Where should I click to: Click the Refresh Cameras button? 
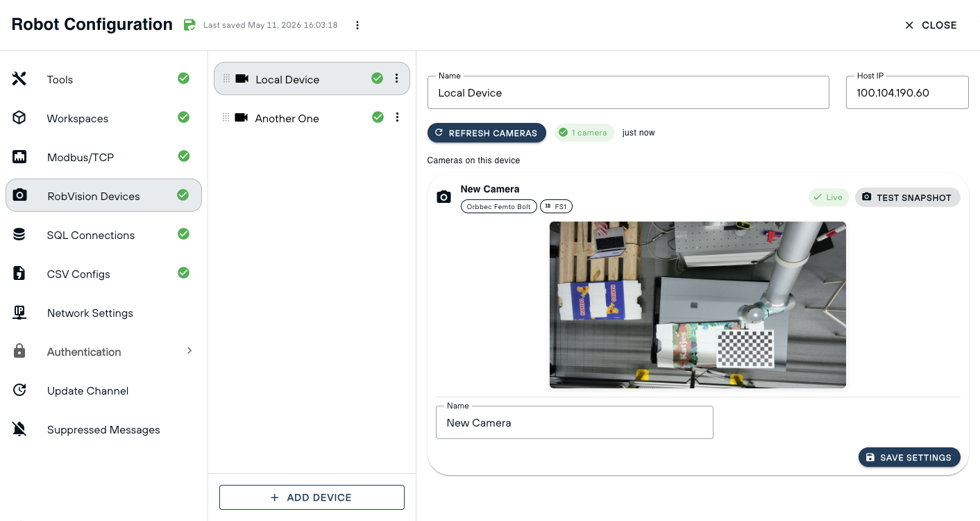487,133
